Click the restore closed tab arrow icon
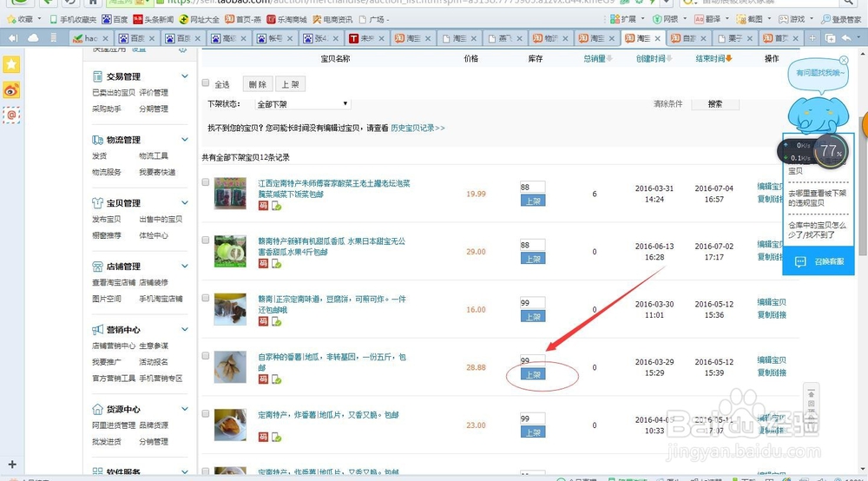The height and width of the screenshot is (481, 868). click(846, 38)
